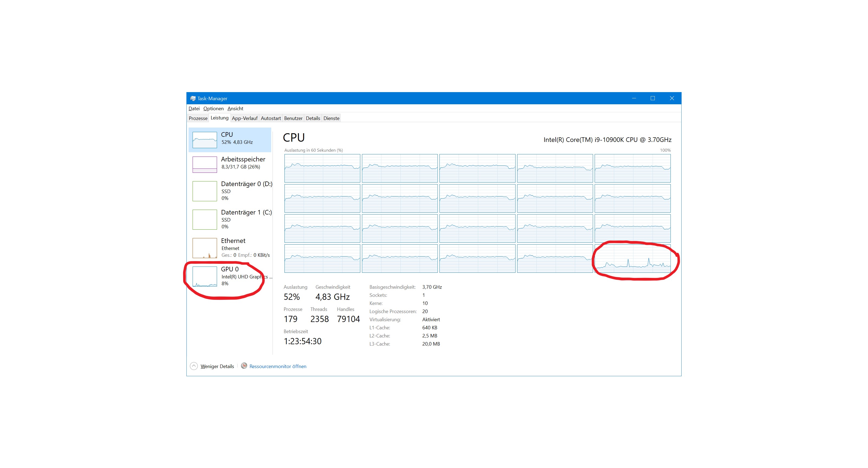Open the Optionen menu

coord(213,109)
